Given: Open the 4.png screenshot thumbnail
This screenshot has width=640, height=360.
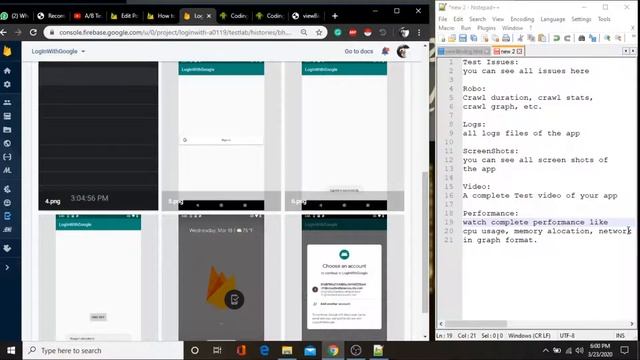Looking at the screenshot, I should (98, 136).
